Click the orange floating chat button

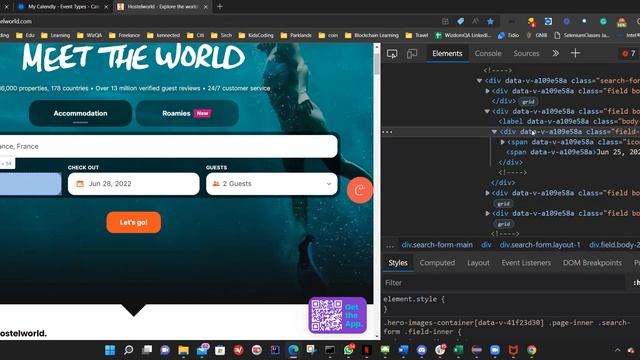coord(360,190)
